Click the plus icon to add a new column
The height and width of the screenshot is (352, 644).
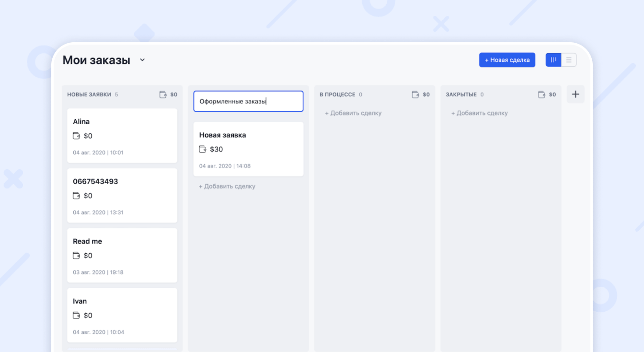tap(575, 94)
